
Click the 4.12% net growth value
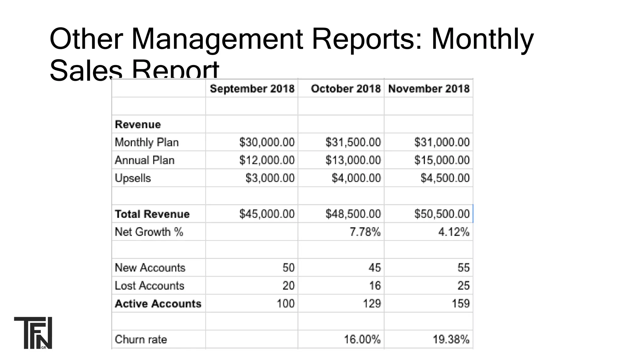click(x=454, y=232)
